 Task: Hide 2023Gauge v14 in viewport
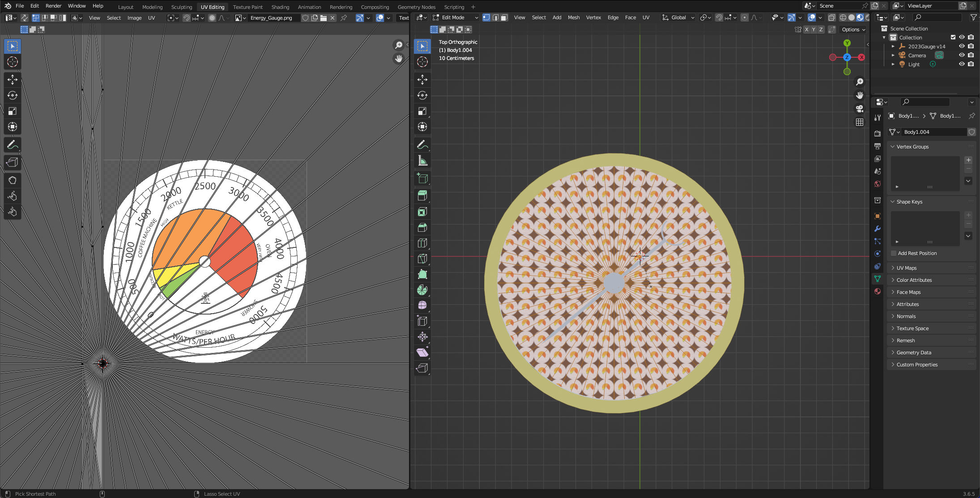click(961, 46)
